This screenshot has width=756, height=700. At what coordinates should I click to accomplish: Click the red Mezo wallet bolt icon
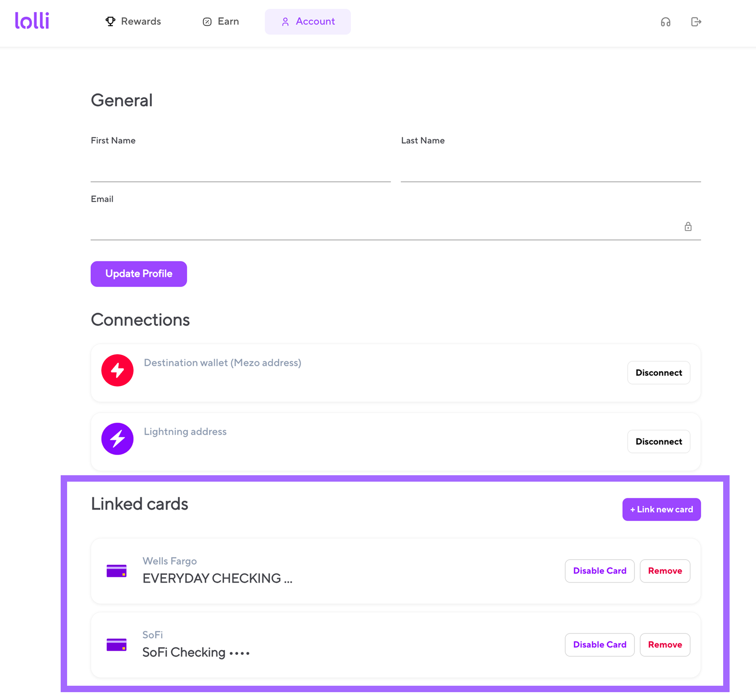point(117,370)
